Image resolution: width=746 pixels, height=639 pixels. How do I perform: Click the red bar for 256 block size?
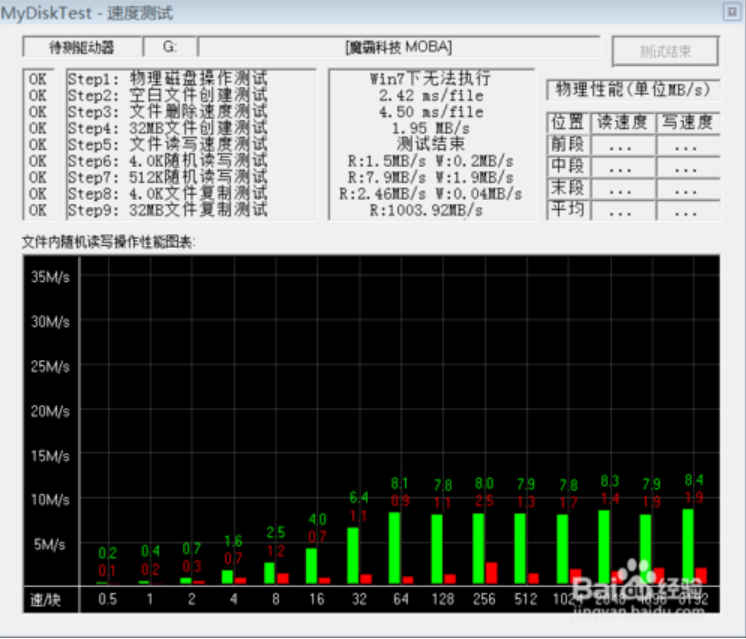click(491, 572)
